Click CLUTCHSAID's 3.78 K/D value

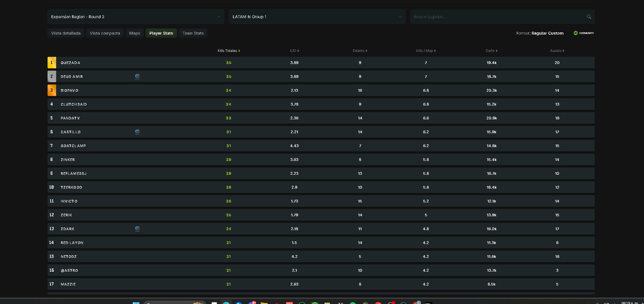294,104
